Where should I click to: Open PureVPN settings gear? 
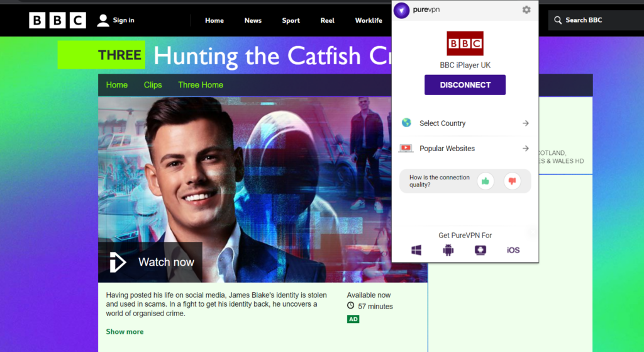click(x=526, y=10)
